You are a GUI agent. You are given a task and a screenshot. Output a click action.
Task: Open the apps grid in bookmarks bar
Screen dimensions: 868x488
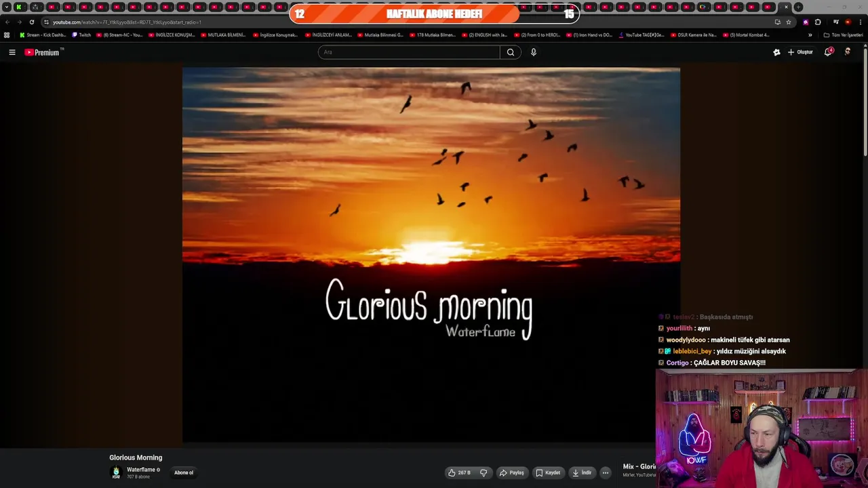coord(7,35)
